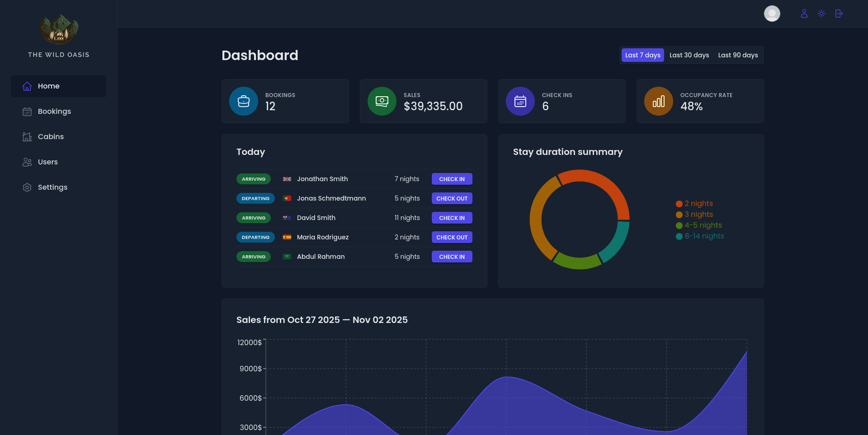Click the 2 nights legend color dot
868x435 pixels.
(679, 204)
